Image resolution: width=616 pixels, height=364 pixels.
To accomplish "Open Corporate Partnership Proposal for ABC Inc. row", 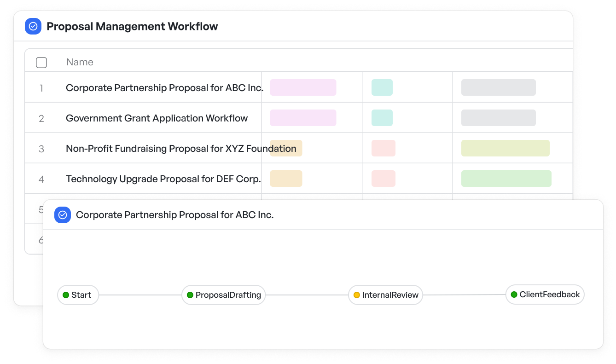I will pyautogui.click(x=164, y=87).
